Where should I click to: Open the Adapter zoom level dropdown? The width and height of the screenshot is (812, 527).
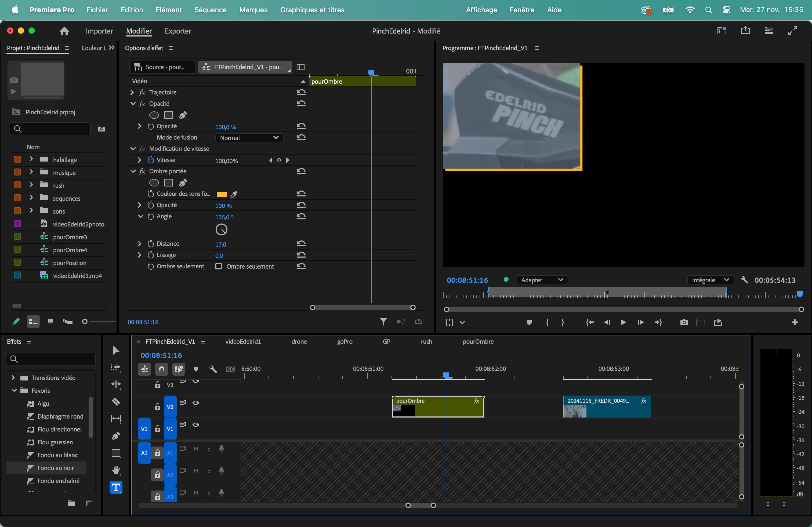pyautogui.click(x=542, y=280)
